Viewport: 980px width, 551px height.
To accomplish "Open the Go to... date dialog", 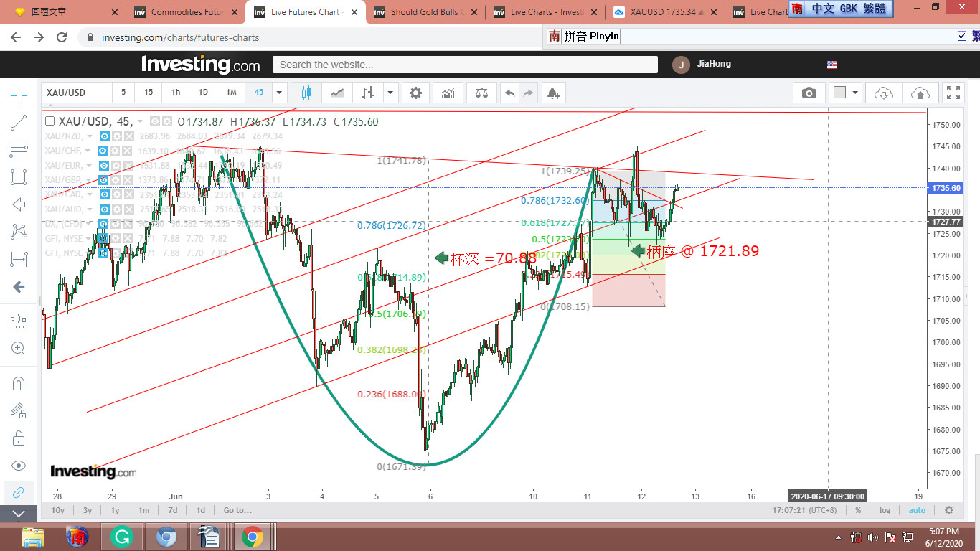I will click(237, 510).
